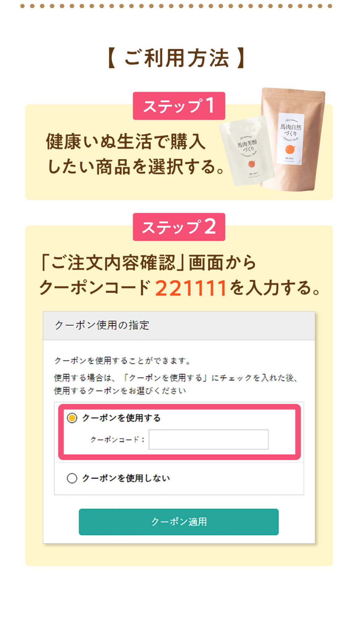Viewport: 358px width, 644px height.
Task: Click the クーポン使用の指定 panel header
Action: pyautogui.click(x=179, y=325)
